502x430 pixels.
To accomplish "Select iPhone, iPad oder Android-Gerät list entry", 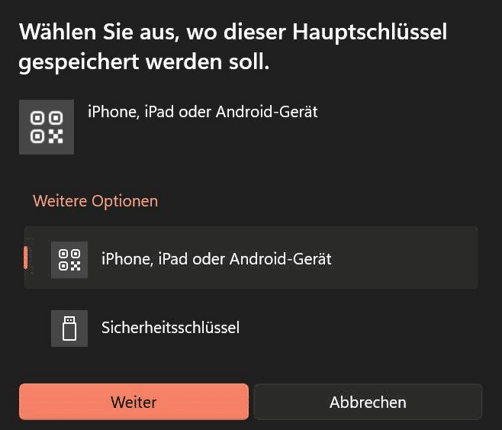I will pyautogui.click(x=251, y=258).
